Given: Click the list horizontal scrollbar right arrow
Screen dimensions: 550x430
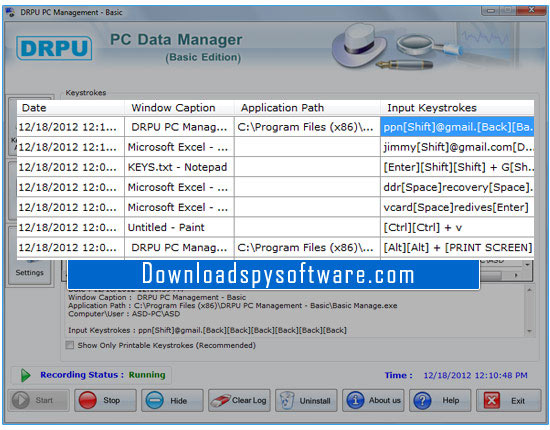Looking at the screenshot, I should click(x=516, y=275).
